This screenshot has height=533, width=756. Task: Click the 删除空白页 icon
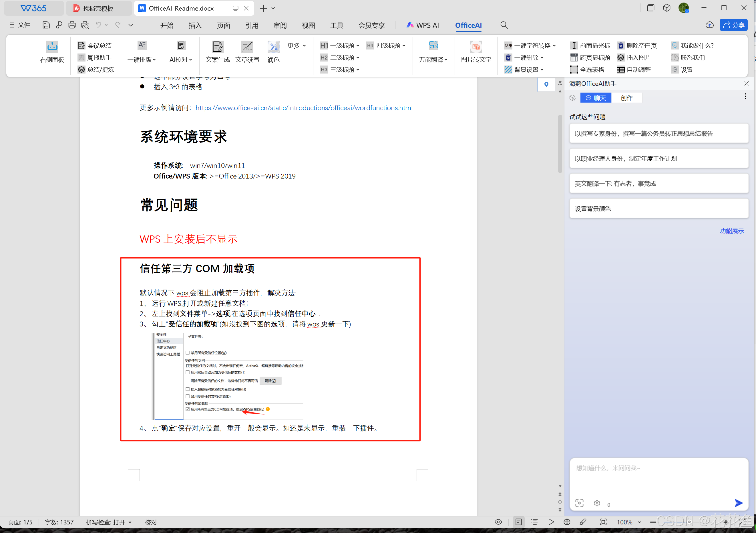pyautogui.click(x=621, y=45)
